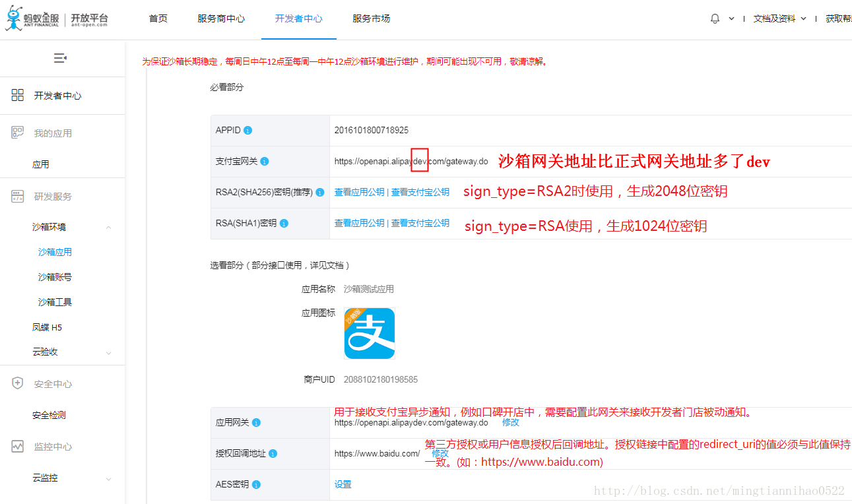The image size is (852, 504).
Task: Click 设置 for AES密钥
Action: click(343, 484)
